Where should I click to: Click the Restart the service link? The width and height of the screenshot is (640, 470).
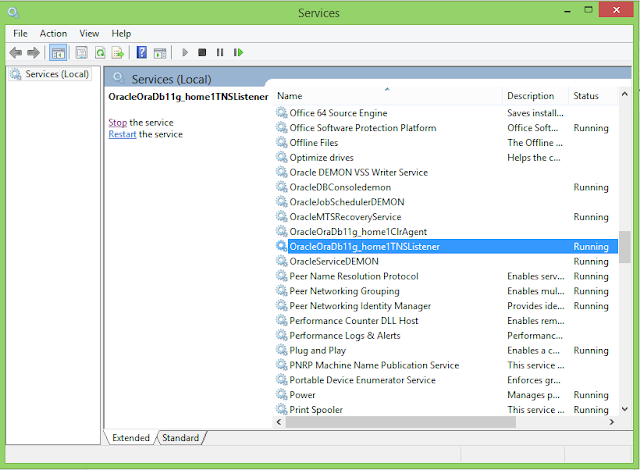[122, 134]
